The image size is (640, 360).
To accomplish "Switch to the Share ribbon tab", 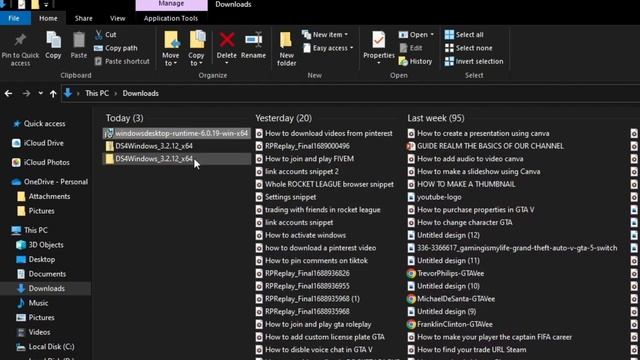I will pos(83,18).
